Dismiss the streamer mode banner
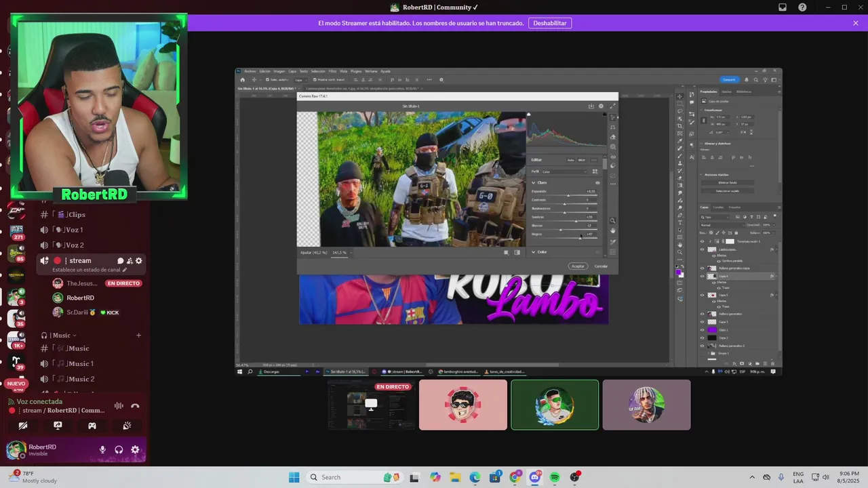The height and width of the screenshot is (488, 868). pyautogui.click(x=856, y=23)
